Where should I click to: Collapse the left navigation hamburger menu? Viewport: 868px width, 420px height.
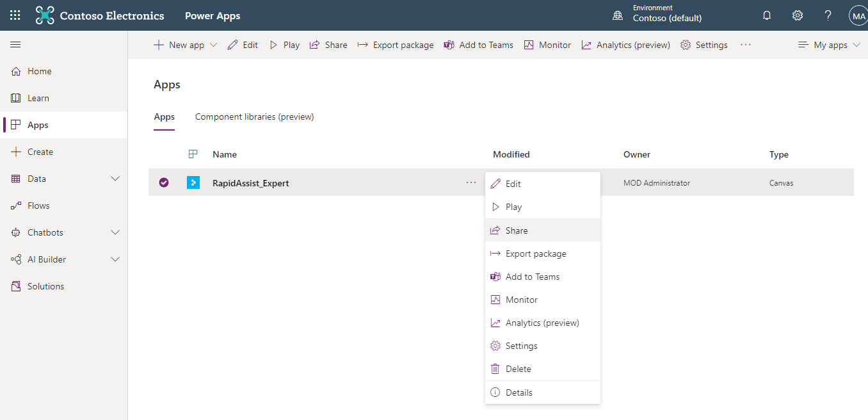[x=15, y=45]
